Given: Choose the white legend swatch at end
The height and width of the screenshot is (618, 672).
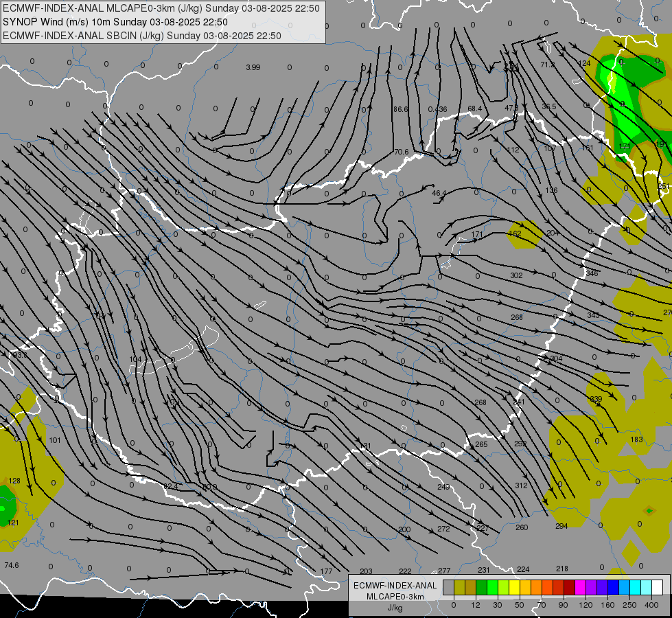Looking at the screenshot, I should click(657, 588).
